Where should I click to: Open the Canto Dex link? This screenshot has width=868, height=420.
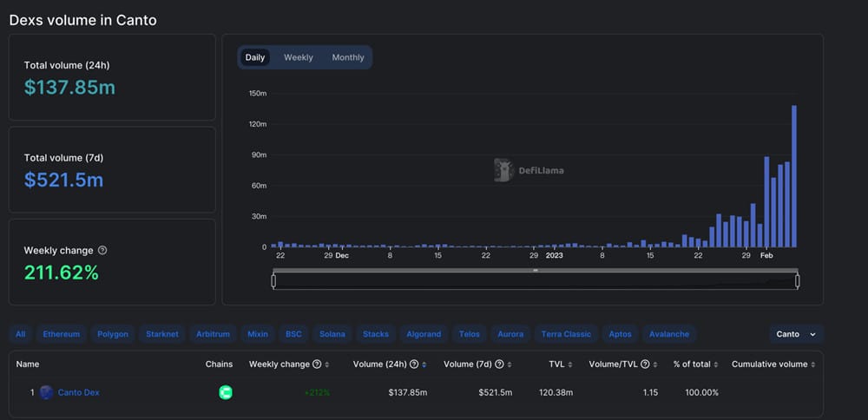[x=79, y=392]
